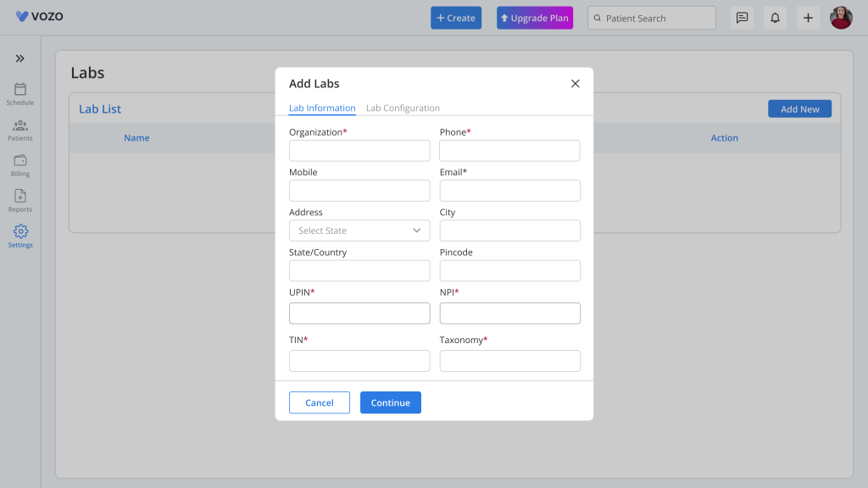
Task: Click the plus icon beside notifications
Action: (808, 18)
